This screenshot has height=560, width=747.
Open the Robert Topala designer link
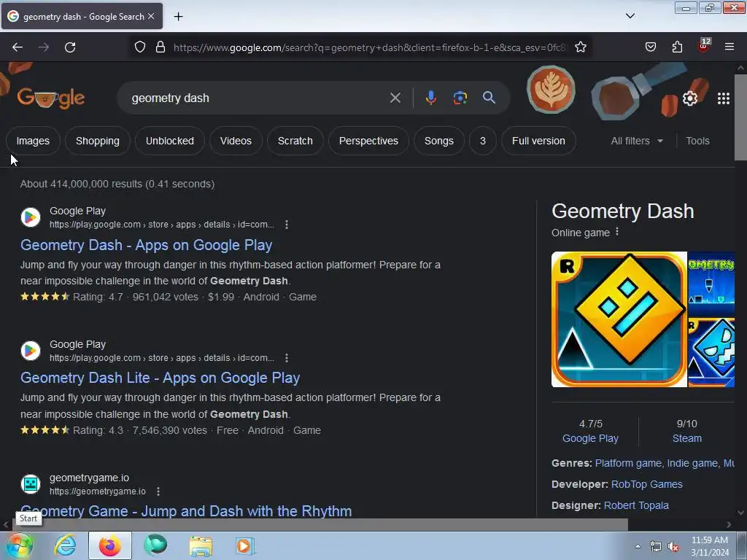[636, 505]
